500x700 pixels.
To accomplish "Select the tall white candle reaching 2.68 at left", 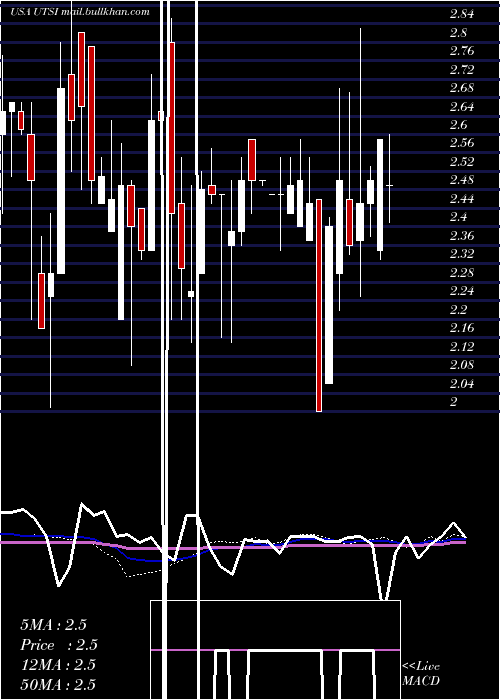I will 61,181.
